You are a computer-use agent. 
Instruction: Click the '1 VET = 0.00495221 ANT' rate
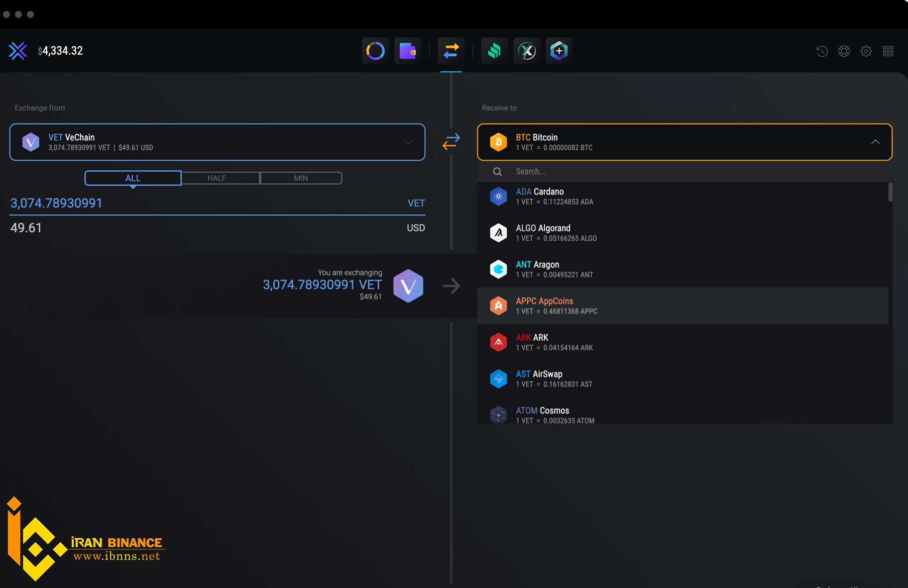click(555, 275)
